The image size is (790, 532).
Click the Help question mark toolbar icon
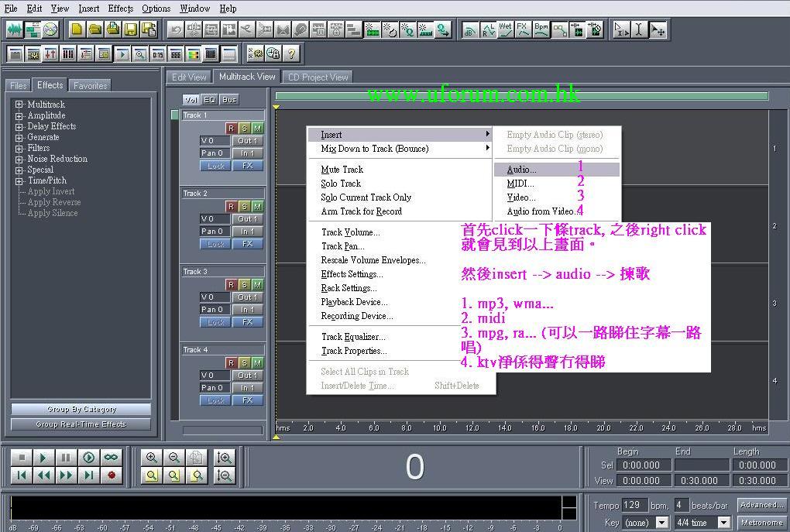[x=291, y=53]
